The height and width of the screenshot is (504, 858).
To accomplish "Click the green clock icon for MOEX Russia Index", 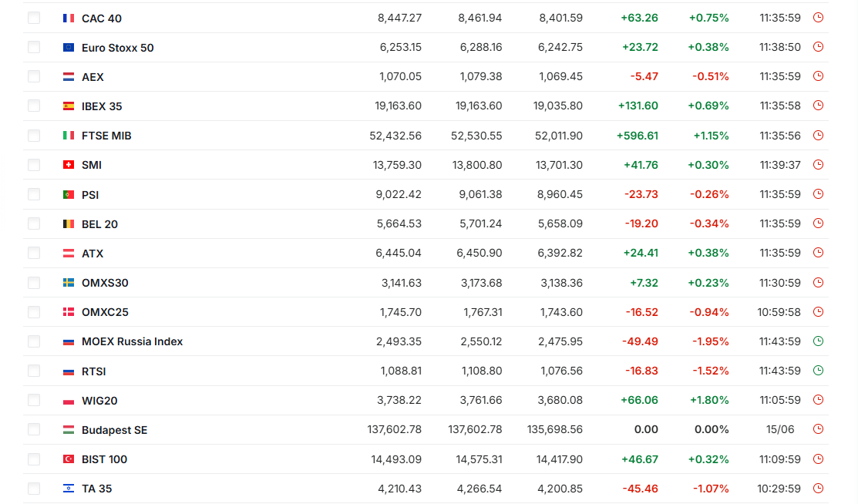I will [818, 341].
